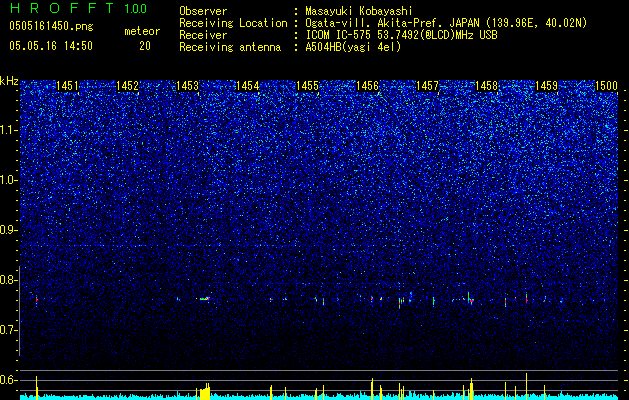Click the meteor count value 20

point(145,46)
